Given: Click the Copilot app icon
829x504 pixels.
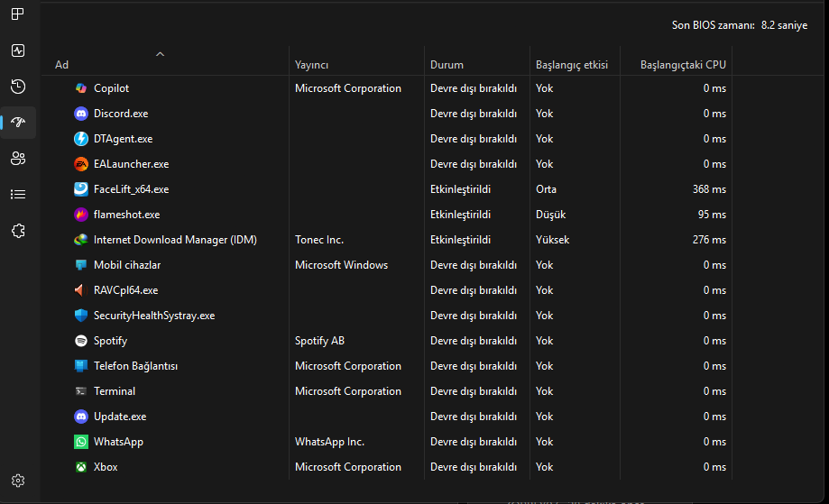Looking at the screenshot, I should pos(81,88).
